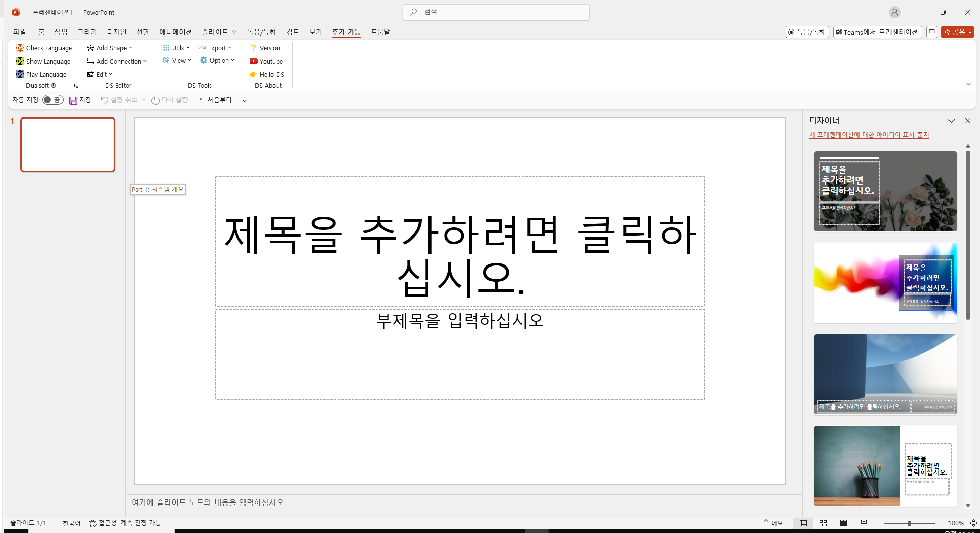Open the Youtube link icon
This screenshot has height=533, width=980.
253,61
